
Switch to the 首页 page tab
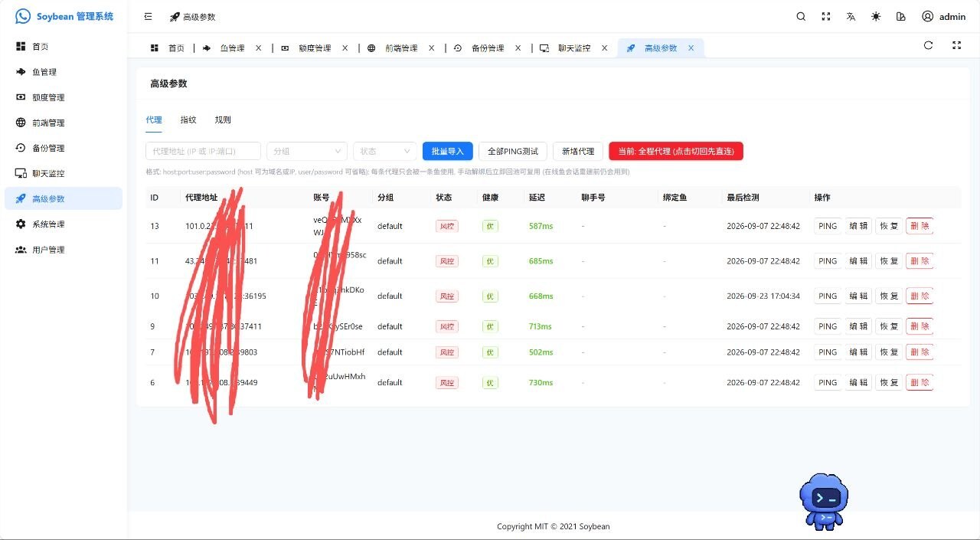tap(168, 48)
